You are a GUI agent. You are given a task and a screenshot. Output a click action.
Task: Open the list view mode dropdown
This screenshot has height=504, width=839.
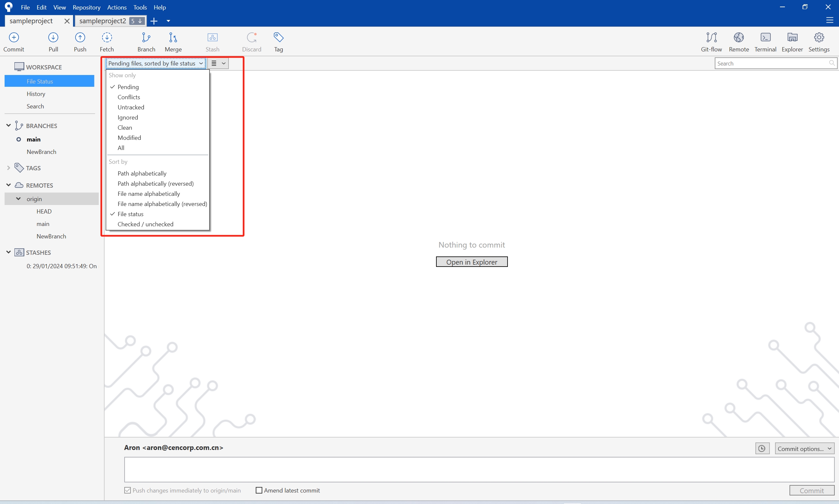(218, 63)
